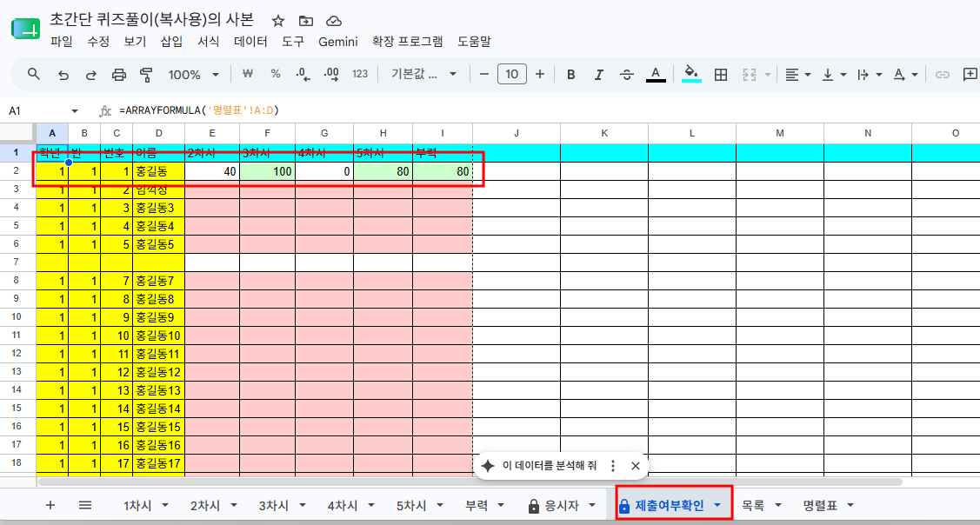Undo the last action
Screen dimensions: 980x525
point(63,75)
